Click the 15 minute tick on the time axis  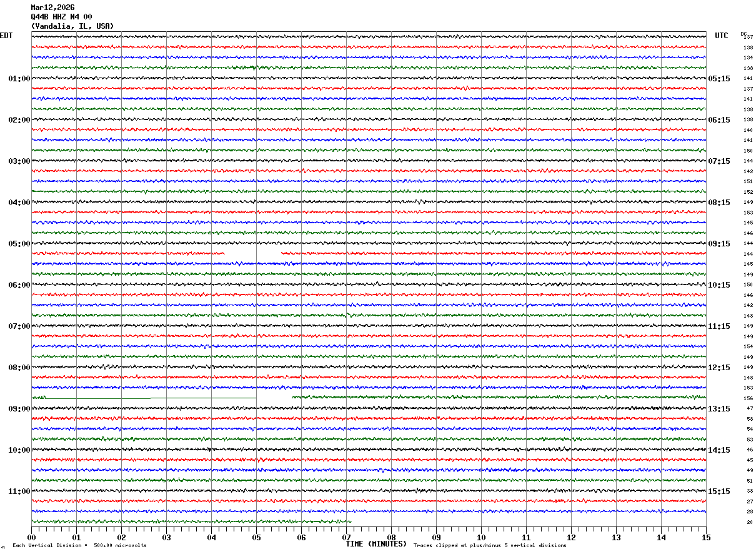[706, 538]
